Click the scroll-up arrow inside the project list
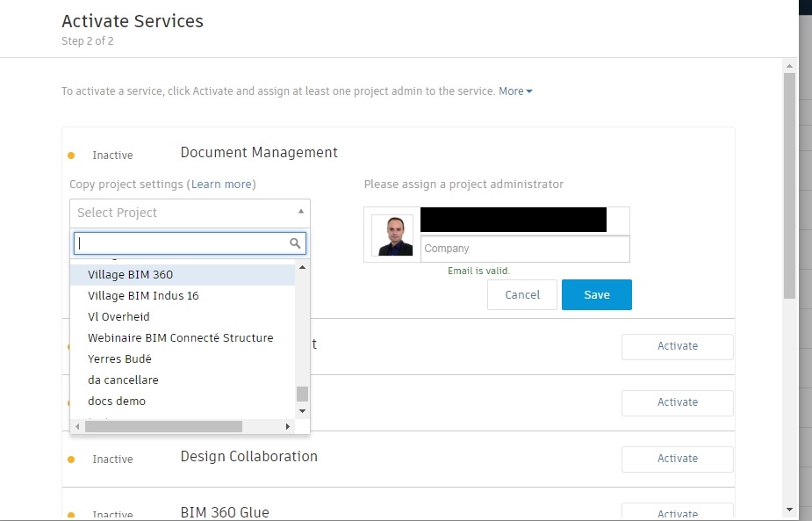Image resolution: width=812 pixels, height=521 pixels. [x=302, y=265]
